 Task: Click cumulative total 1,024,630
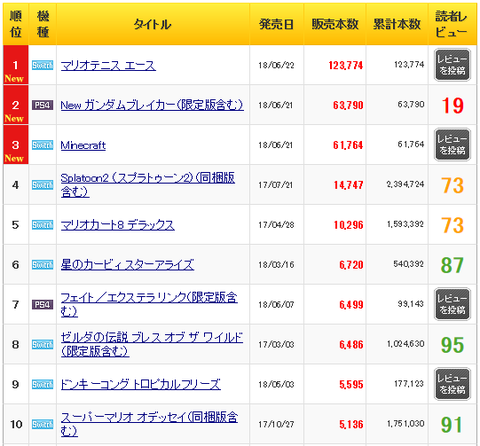(405, 344)
